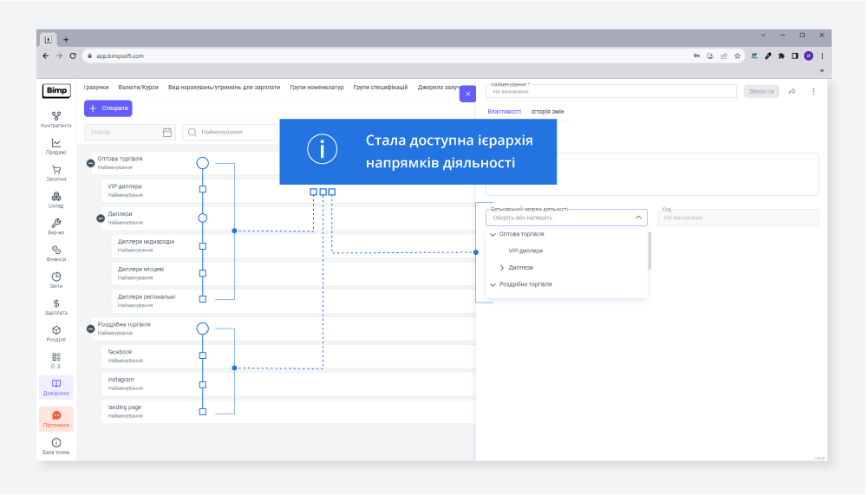Viewport: 868px width, 495px height.
Task: Close the side panel with X button
Action: pos(467,94)
